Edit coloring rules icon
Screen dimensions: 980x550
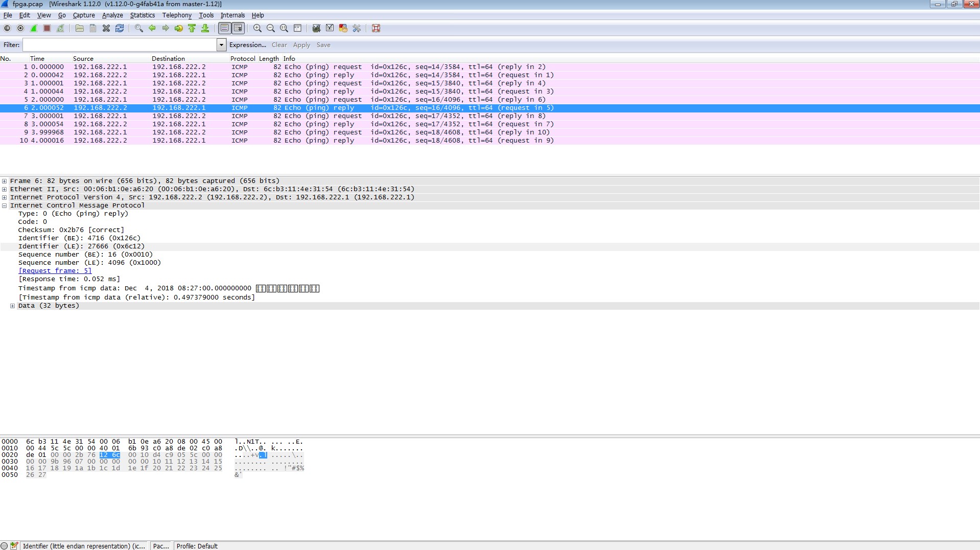click(343, 28)
